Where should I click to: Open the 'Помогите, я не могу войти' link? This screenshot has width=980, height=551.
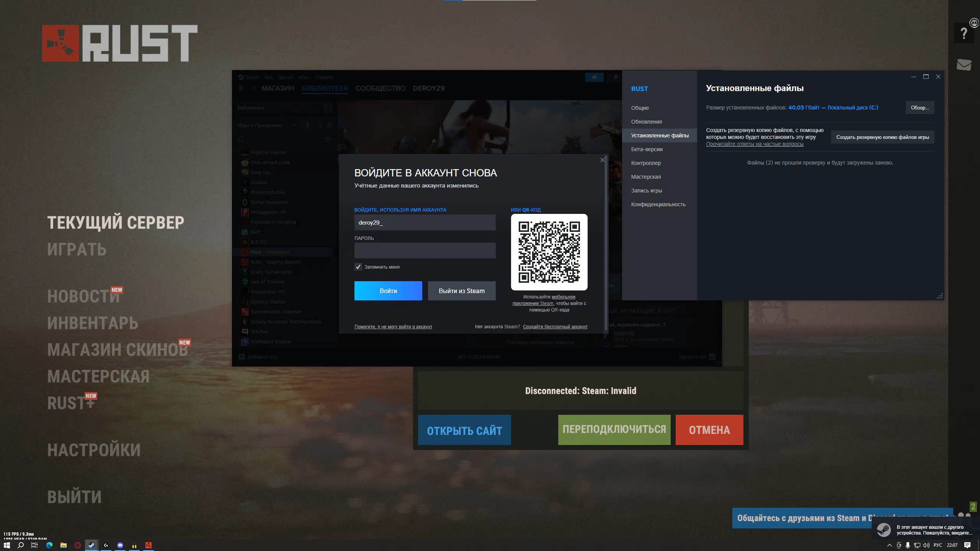pyautogui.click(x=393, y=327)
